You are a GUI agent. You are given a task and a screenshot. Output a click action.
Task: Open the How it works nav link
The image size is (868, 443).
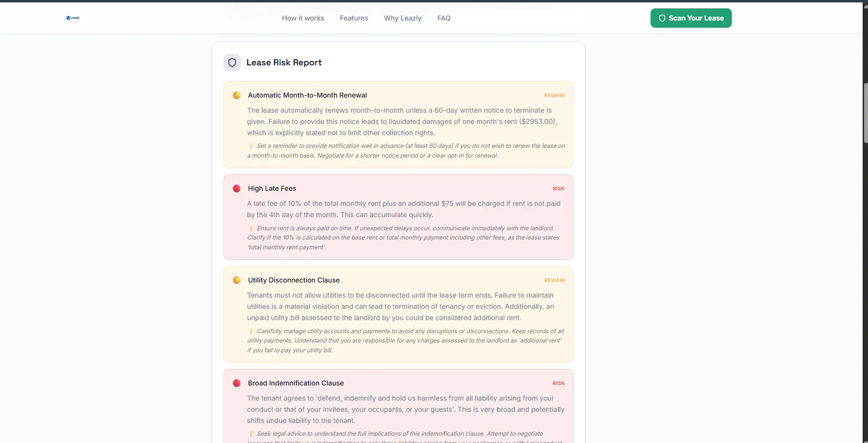pyautogui.click(x=303, y=18)
